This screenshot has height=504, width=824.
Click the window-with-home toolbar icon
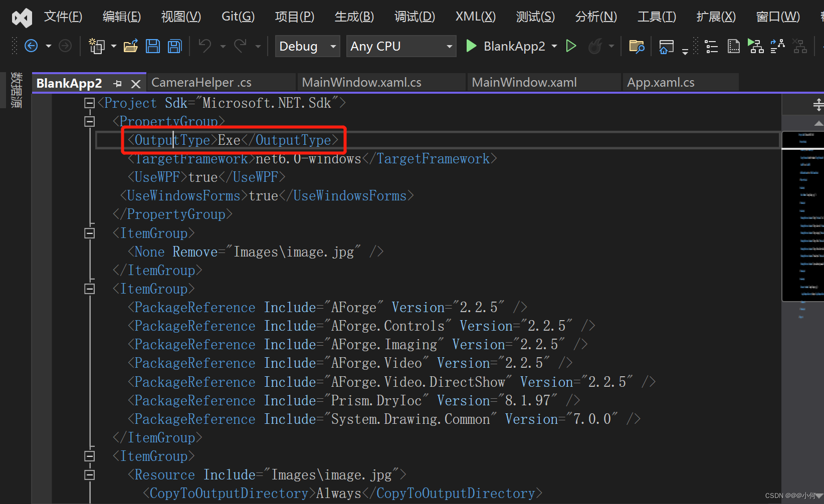(x=666, y=47)
